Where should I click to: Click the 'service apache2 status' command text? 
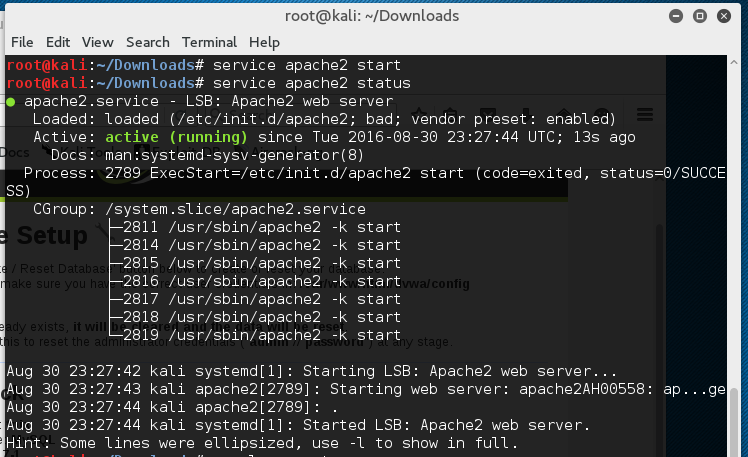[x=312, y=83]
